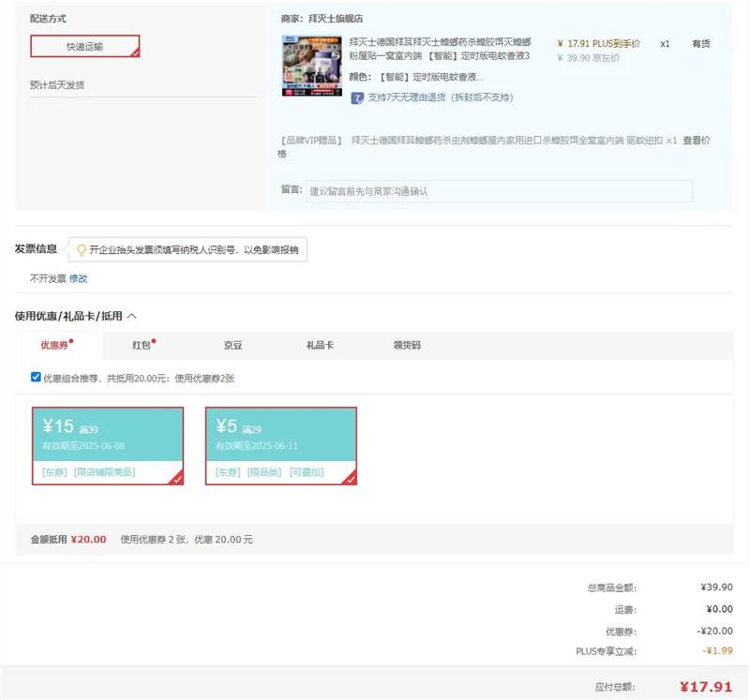
Task: Collapse the 使用优惠/礼品卡/抵用 section chevron
Action: (x=131, y=316)
